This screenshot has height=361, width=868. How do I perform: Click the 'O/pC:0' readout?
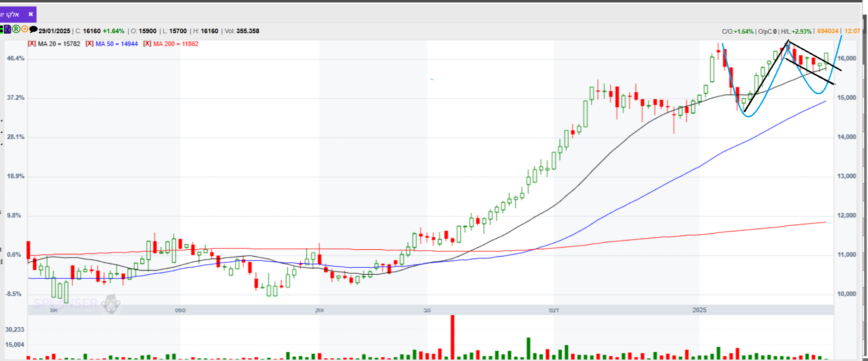[767, 31]
